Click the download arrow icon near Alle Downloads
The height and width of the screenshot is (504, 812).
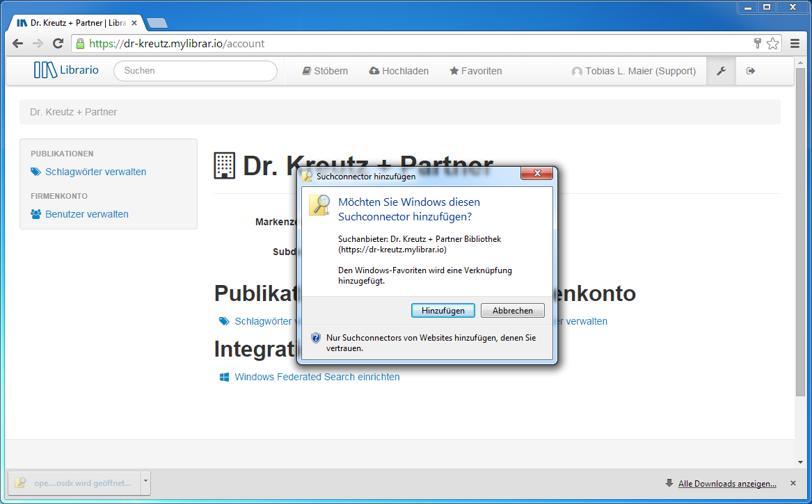(x=669, y=483)
